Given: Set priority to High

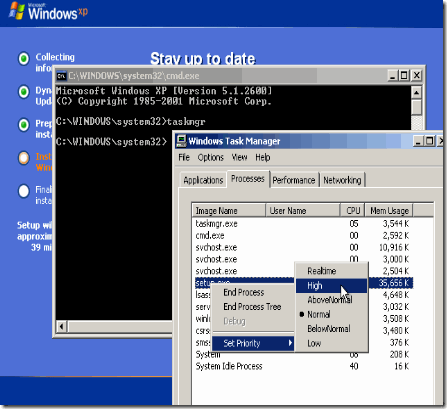Looking at the screenshot, I should pos(332,286).
